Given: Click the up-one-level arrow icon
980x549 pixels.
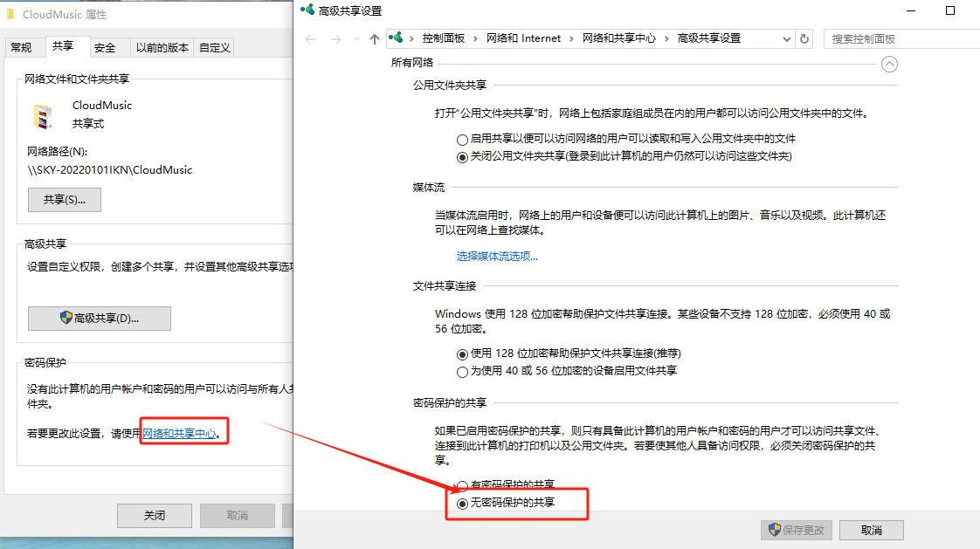Looking at the screenshot, I should tap(375, 39).
